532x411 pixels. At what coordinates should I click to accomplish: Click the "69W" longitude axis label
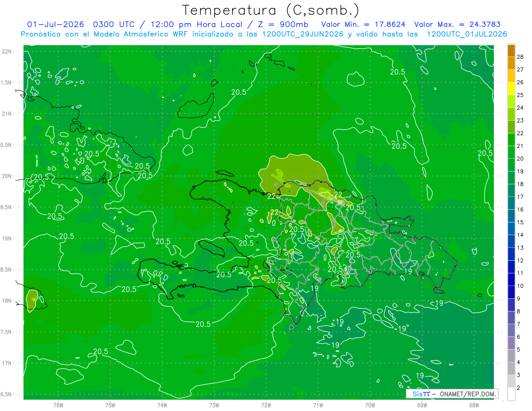[422, 405]
